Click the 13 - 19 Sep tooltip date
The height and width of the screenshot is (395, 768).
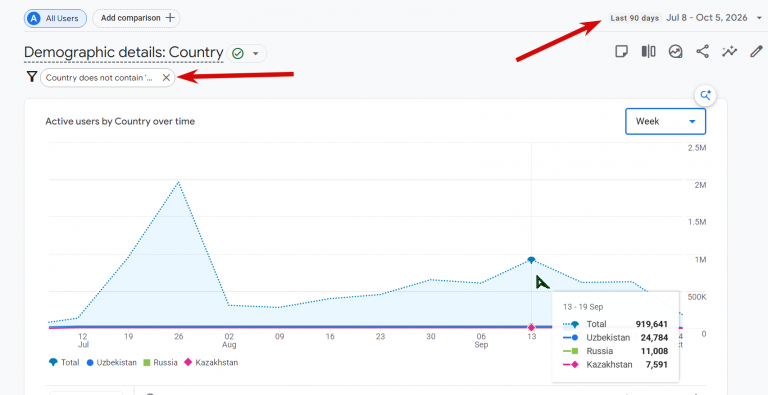point(583,307)
